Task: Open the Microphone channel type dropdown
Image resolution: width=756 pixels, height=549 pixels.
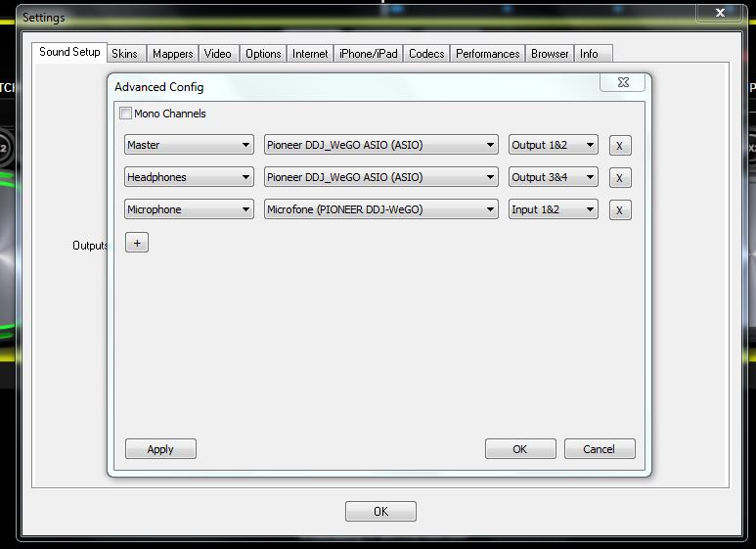Action: click(x=189, y=209)
